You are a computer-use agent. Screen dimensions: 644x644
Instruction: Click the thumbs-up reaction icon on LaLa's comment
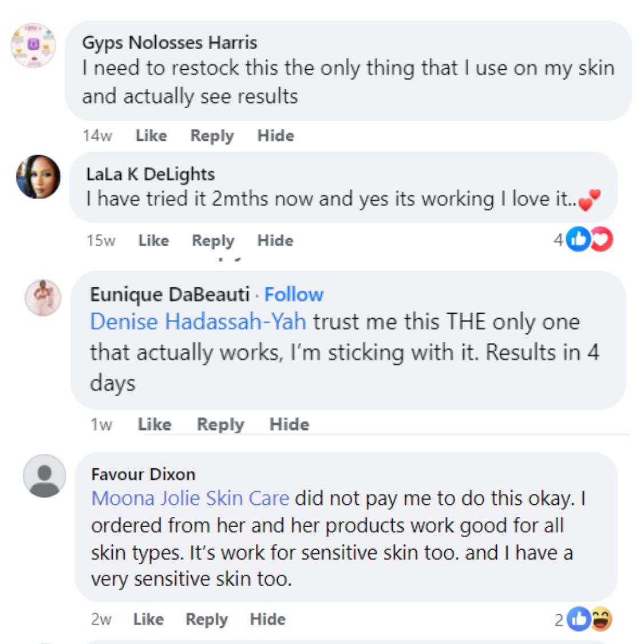pos(578,240)
